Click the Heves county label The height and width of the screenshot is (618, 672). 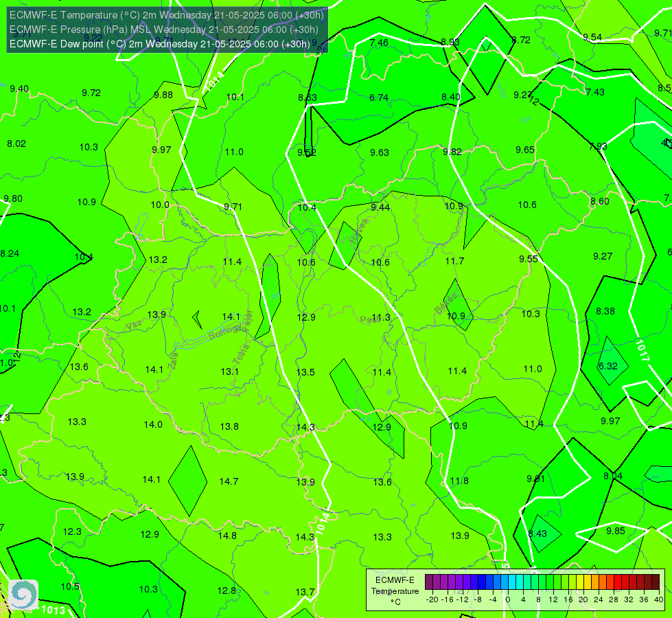coord(359,231)
